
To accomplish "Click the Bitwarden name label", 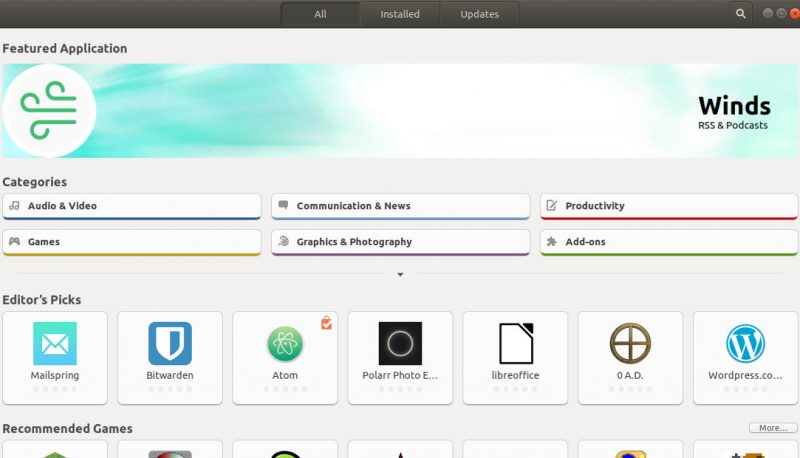I will [170, 375].
